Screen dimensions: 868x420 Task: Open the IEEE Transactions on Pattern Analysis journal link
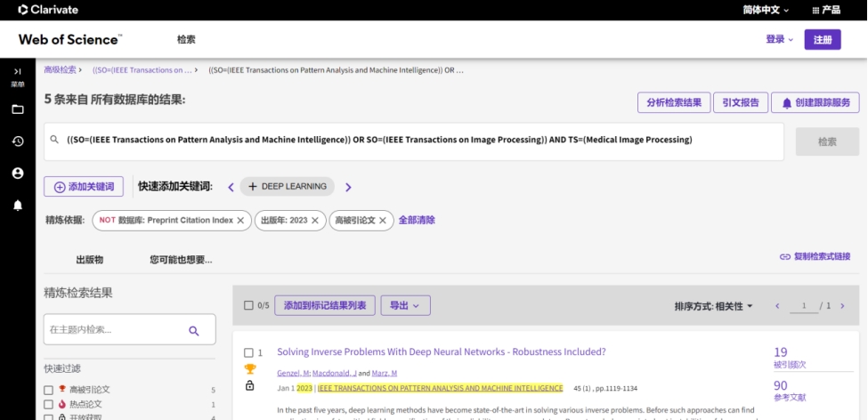440,389
